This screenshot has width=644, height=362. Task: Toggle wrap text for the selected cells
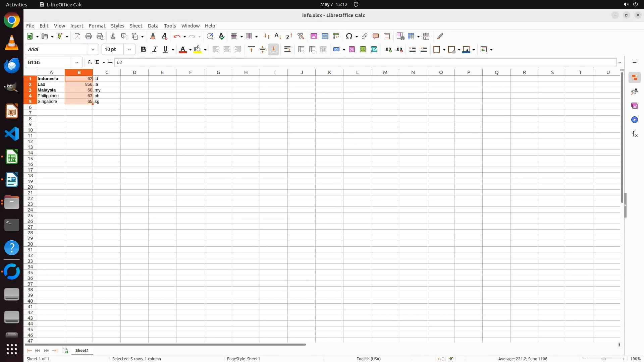point(287,50)
